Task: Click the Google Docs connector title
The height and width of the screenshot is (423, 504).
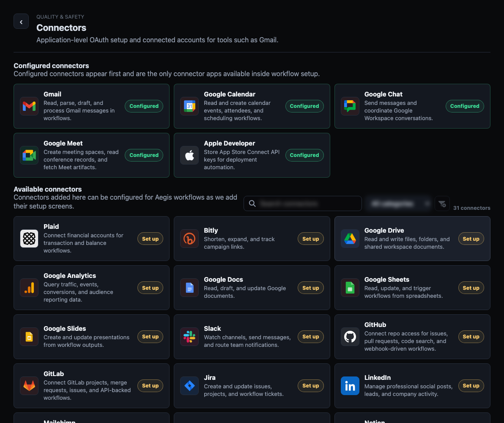Action: [223, 280]
